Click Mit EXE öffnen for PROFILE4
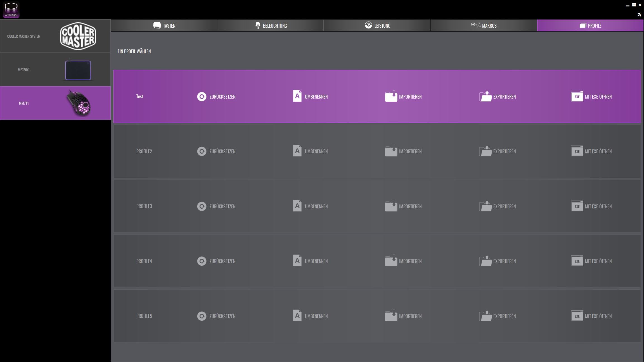The image size is (644, 362). (598, 261)
